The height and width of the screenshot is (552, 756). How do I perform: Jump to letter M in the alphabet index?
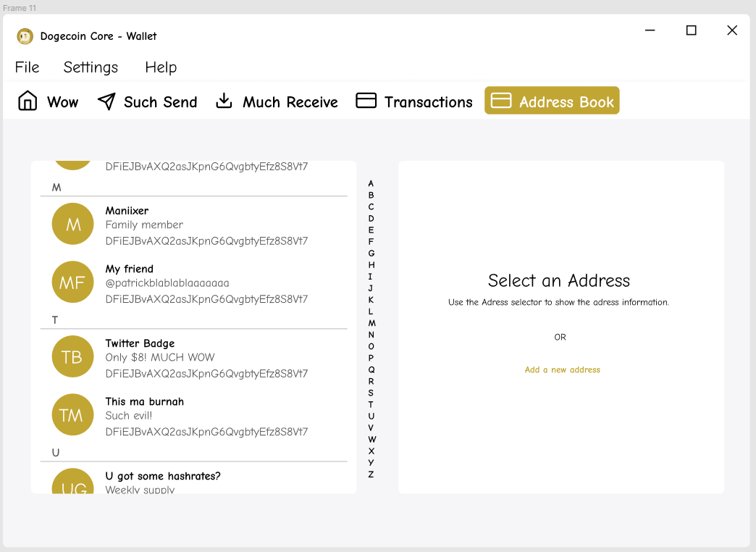click(371, 323)
